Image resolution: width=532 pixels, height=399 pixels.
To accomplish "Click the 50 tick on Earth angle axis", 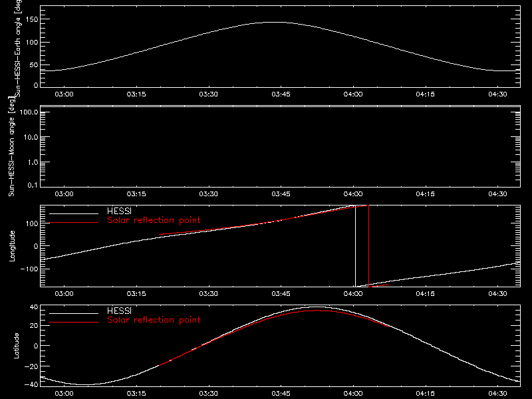I will [34, 65].
